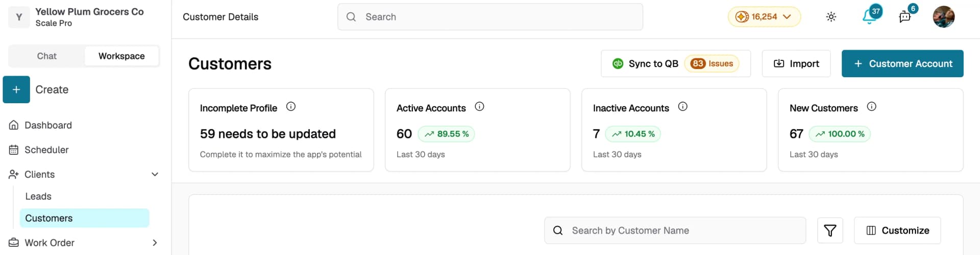Click '59 needs to be updated' text
This screenshot has height=255, width=980.
[x=268, y=134]
